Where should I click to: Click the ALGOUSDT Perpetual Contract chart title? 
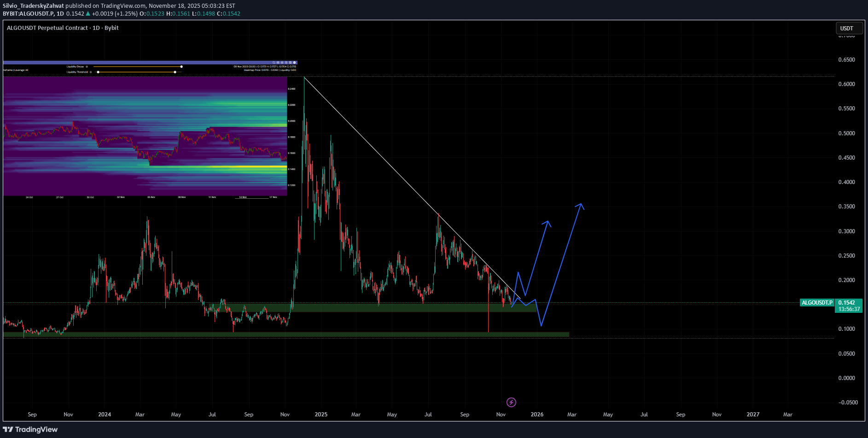tap(63, 28)
